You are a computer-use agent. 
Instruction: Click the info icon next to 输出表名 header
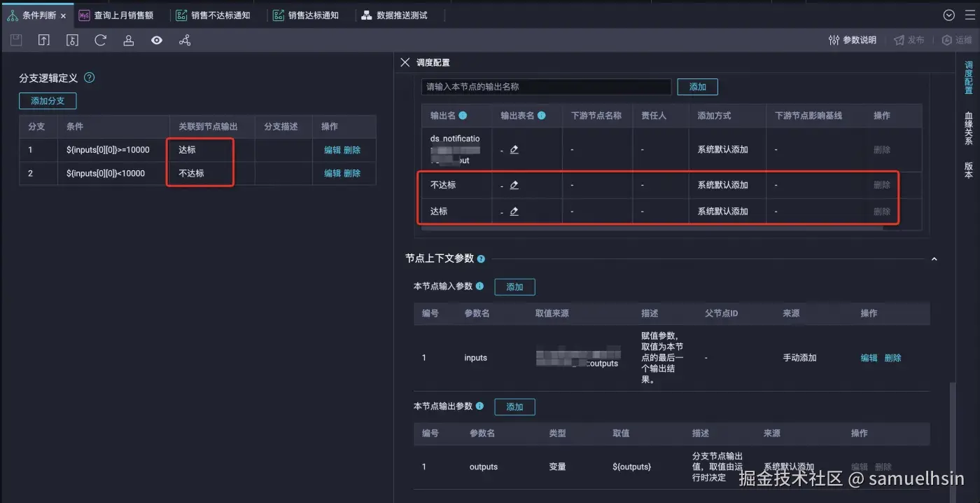[542, 116]
